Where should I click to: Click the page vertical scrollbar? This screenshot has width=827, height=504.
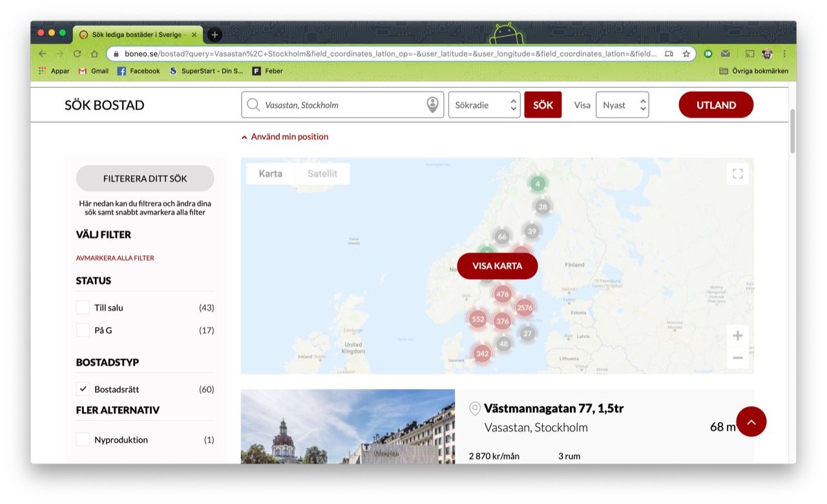click(792, 132)
